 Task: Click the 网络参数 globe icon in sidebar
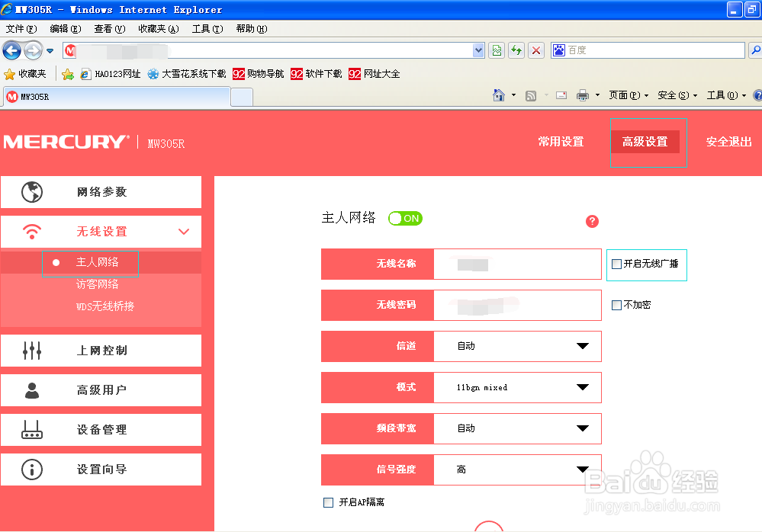pyautogui.click(x=31, y=192)
